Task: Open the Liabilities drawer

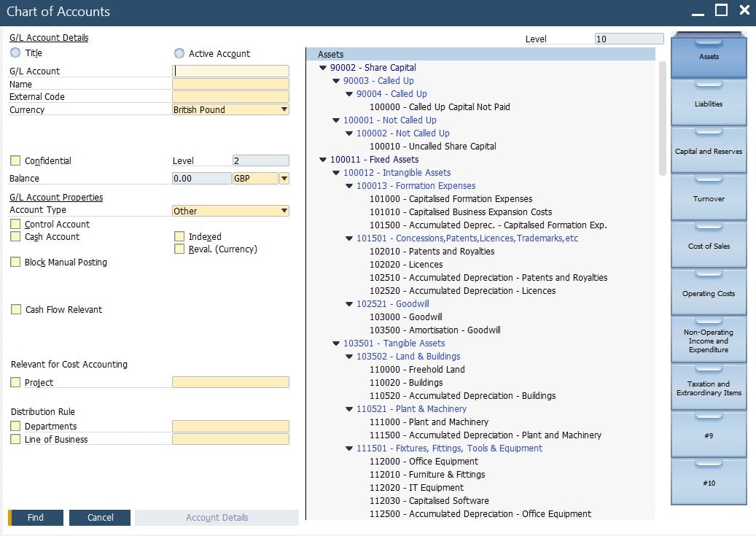Action: [x=709, y=104]
